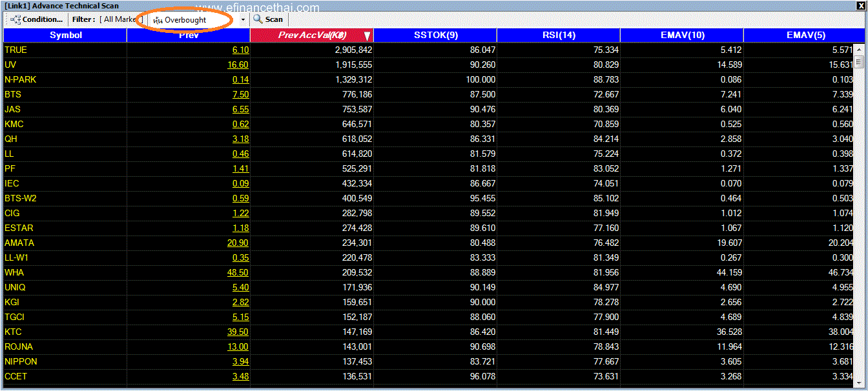868x391 pixels.
Task: Sort by the SSTOK(9) column header
Action: tap(435, 35)
